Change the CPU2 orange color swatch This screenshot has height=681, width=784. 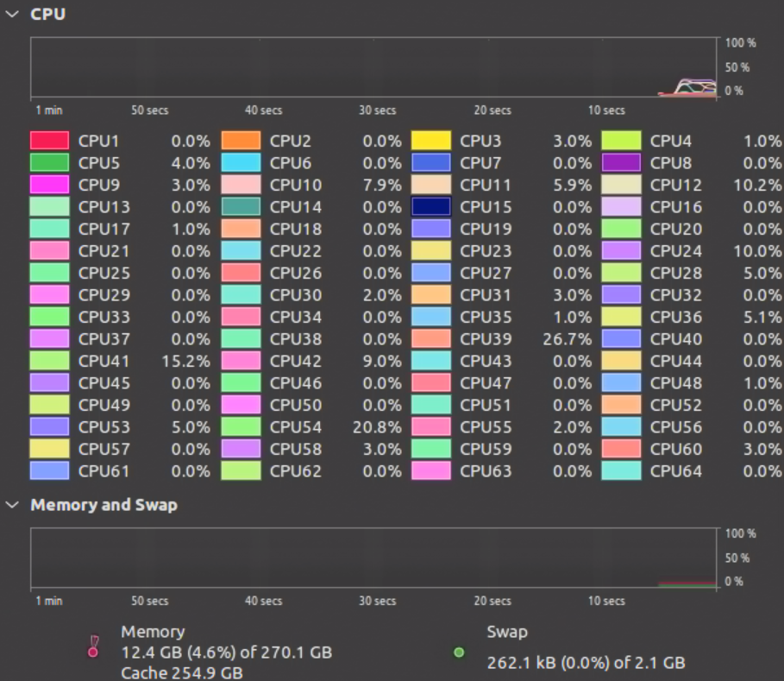click(x=241, y=141)
